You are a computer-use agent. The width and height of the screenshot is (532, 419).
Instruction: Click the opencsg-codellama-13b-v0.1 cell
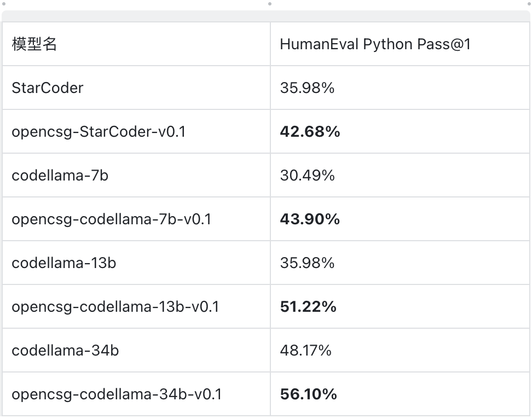pos(115,307)
